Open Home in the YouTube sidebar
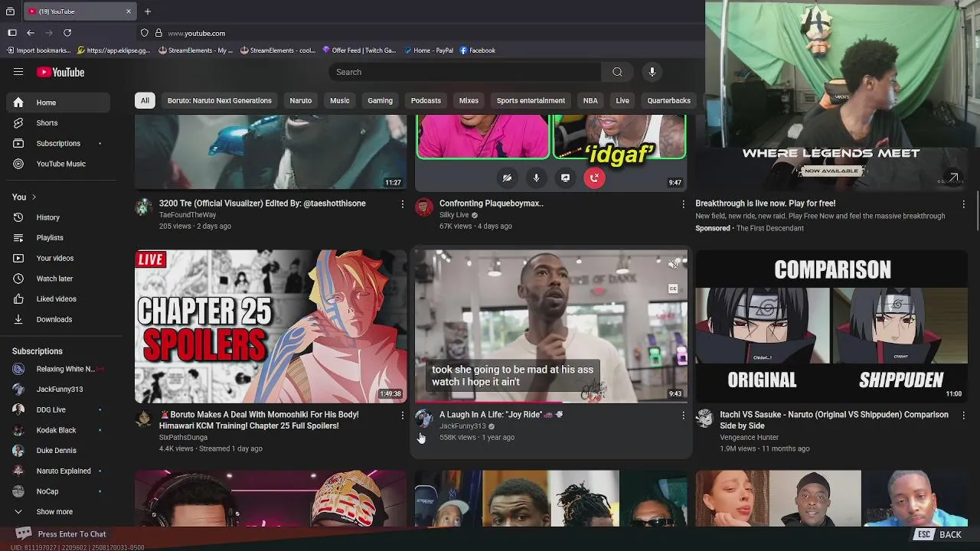This screenshot has width=980, height=551. click(58, 103)
